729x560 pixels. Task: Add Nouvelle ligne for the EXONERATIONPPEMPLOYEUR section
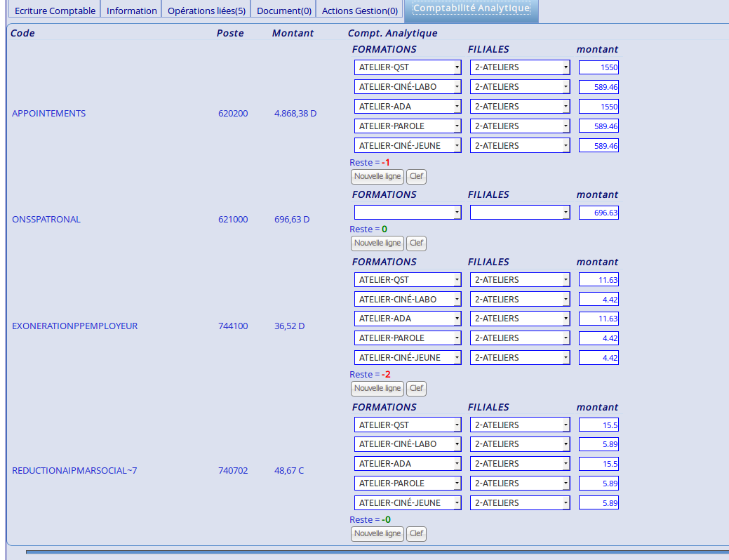[x=377, y=389]
